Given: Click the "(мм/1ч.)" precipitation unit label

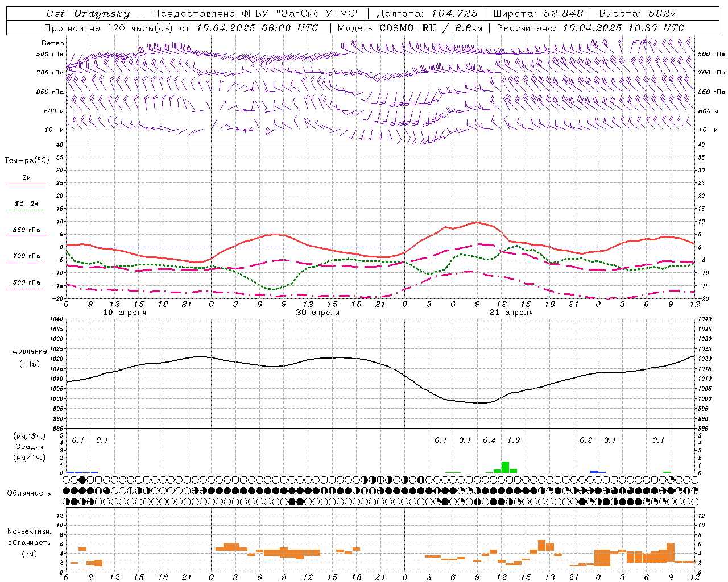Looking at the screenshot, I should [x=30, y=457].
